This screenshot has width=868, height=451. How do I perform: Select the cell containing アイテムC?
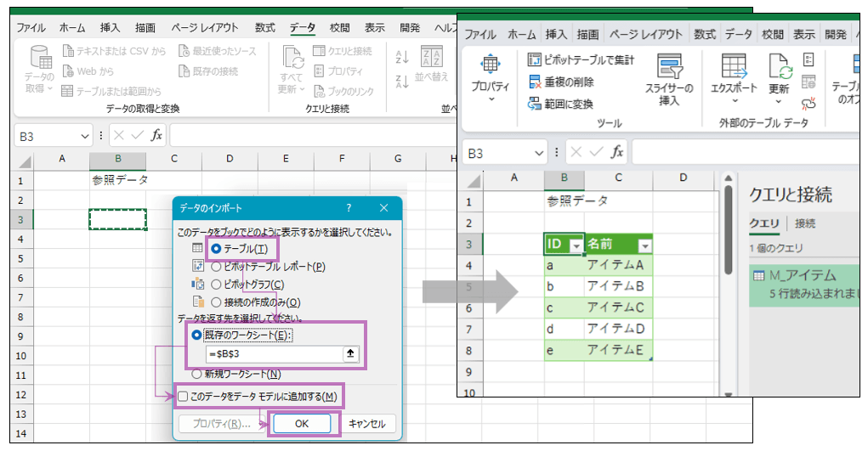(618, 307)
